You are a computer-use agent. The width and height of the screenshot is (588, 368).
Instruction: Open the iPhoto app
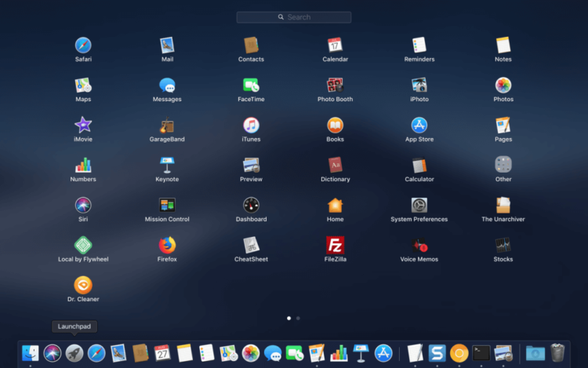pyautogui.click(x=419, y=86)
